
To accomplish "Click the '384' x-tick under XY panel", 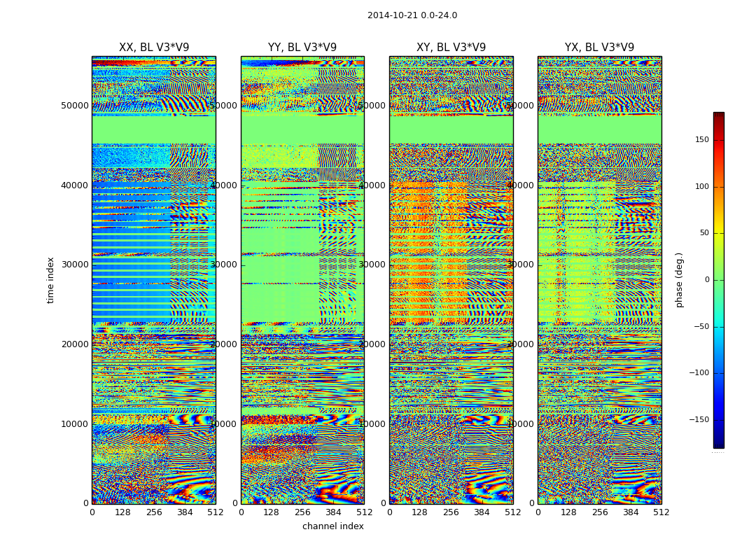I will point(482,512).
